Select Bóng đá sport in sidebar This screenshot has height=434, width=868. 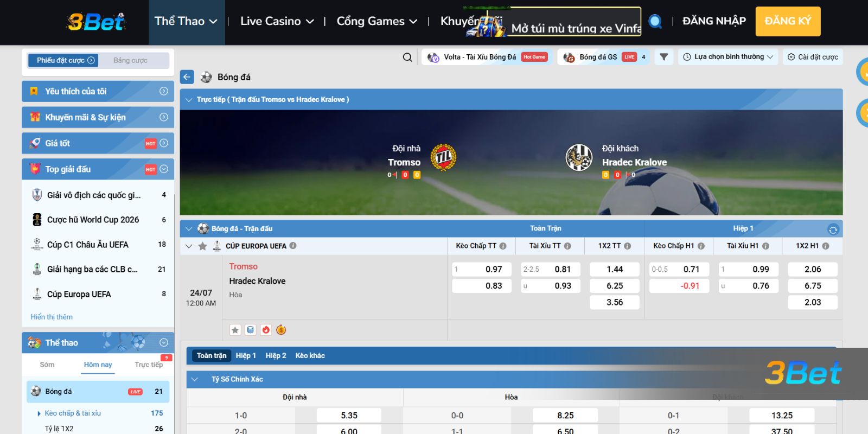pos(98,392)
